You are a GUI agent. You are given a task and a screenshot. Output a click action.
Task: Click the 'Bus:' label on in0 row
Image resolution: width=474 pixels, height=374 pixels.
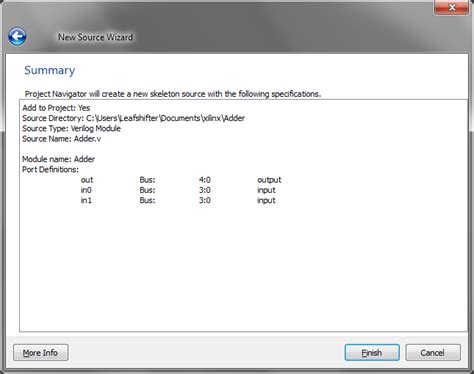click(x=147, y=190)
